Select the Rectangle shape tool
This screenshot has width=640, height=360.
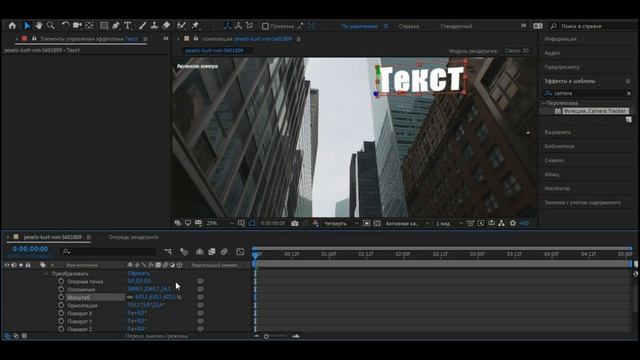pos(104,26)
